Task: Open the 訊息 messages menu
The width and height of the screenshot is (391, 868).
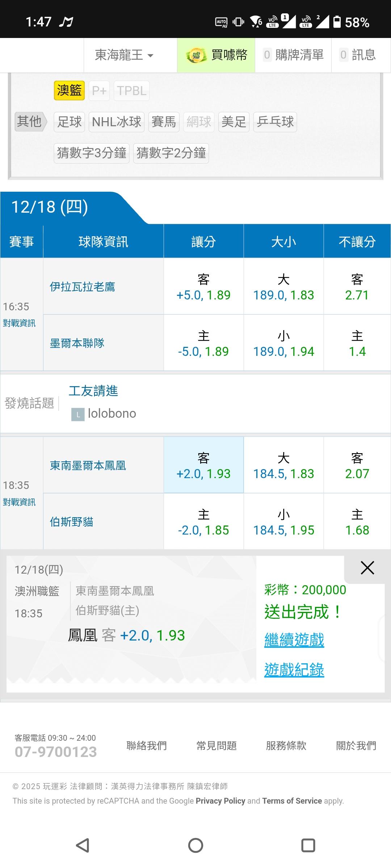Action: pyautogui.click(x=358, y=55)
